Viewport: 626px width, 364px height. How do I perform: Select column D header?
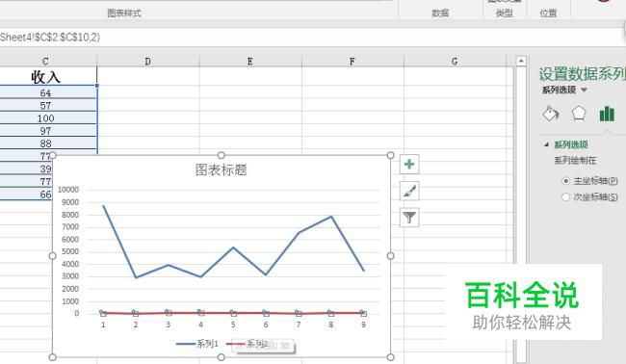point(147,61)
